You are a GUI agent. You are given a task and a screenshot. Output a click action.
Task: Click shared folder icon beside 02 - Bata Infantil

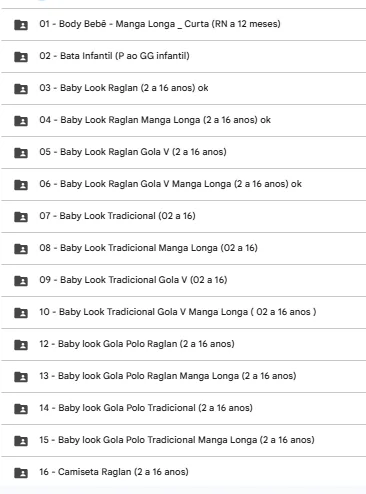[x=21, y=57]
